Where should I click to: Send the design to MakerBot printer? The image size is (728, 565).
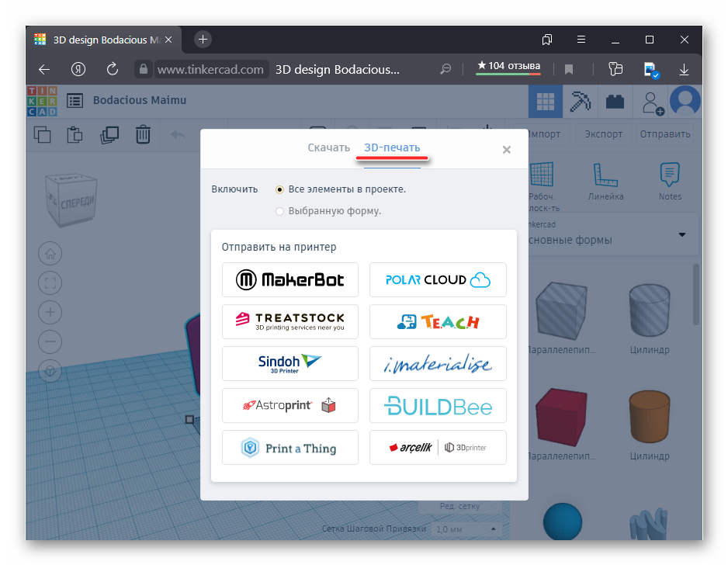point(290,279)
